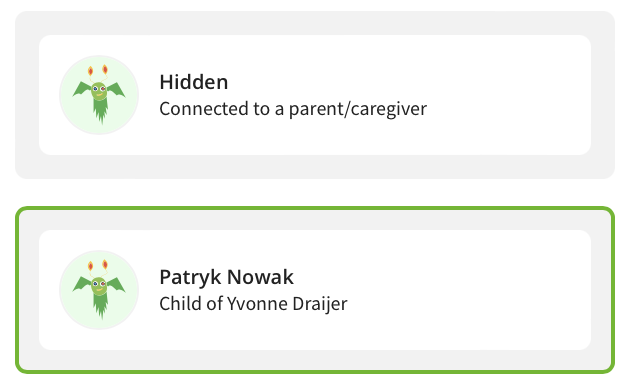
Task: Click the green outline frame around Patryk's card
Action: coord(315,208)
